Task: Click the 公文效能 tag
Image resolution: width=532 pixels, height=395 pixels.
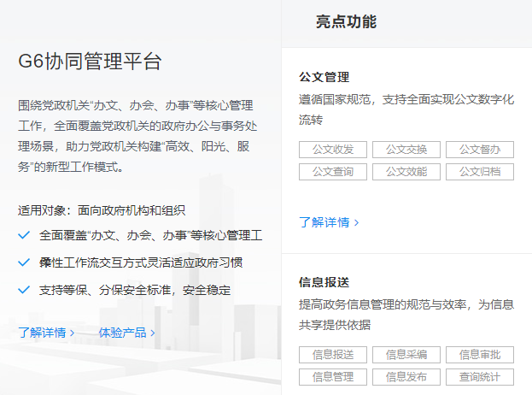Action: (x=406, y=172)
